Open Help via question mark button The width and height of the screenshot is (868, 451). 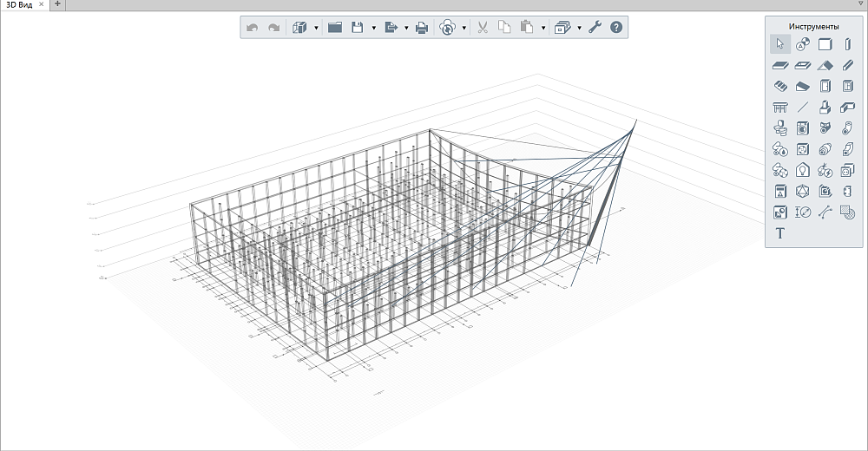[616, 28]
